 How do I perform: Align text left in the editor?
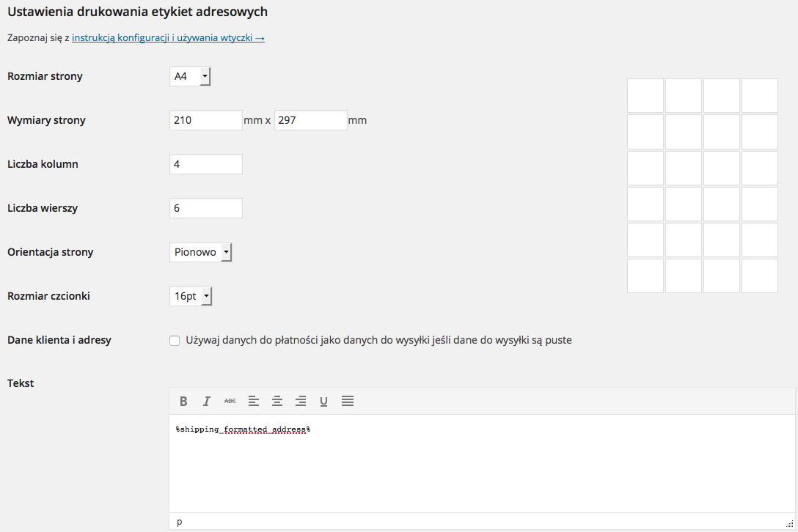[x=254, y=401]
